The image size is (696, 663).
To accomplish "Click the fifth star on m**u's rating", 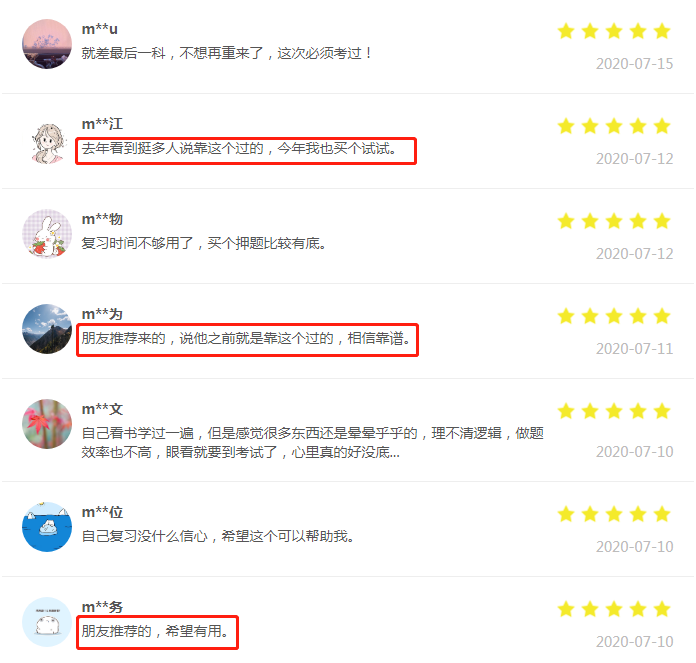I will pos(662,32).
